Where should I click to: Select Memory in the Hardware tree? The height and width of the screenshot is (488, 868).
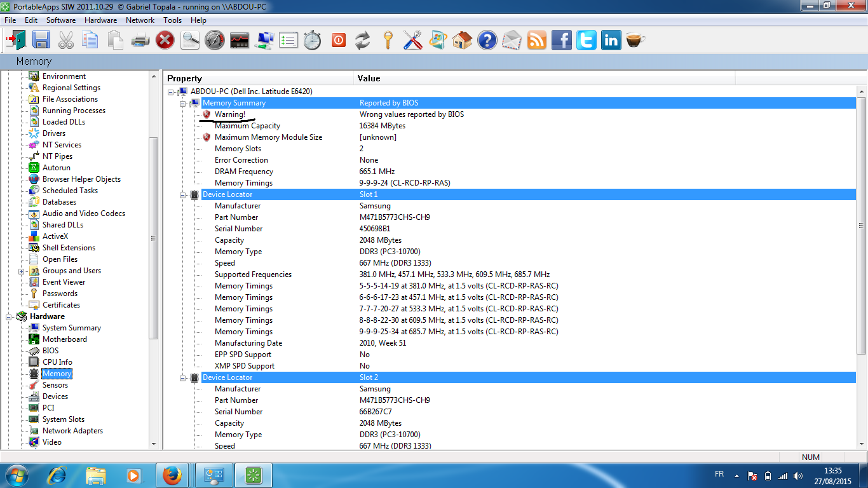point(57,374)
